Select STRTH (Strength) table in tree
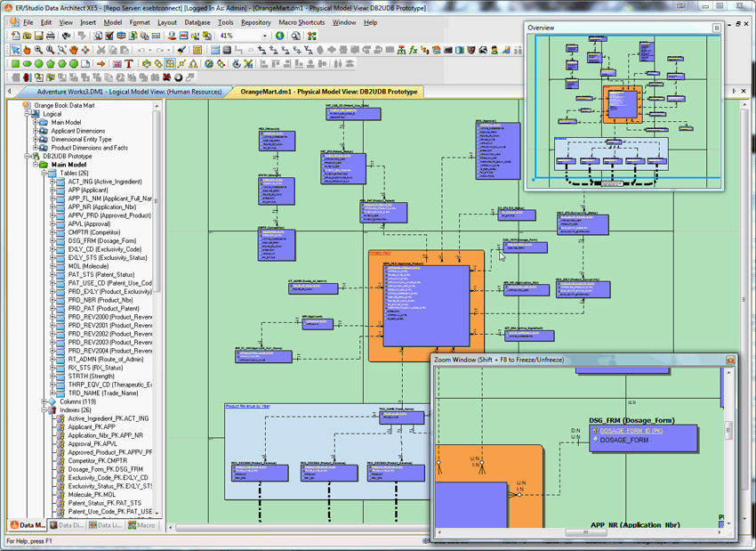Image resolution: width=756 pixels, height=551 pixels. click(x=91, y=376)
